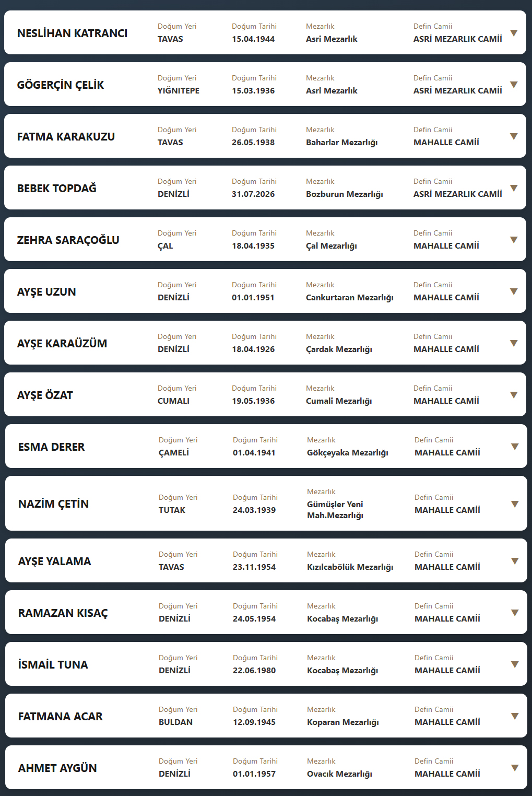Show AYŞE UZUN details arrow
Image resolution: width=532 pixels, height=796 pixels.
click(514, 291)
